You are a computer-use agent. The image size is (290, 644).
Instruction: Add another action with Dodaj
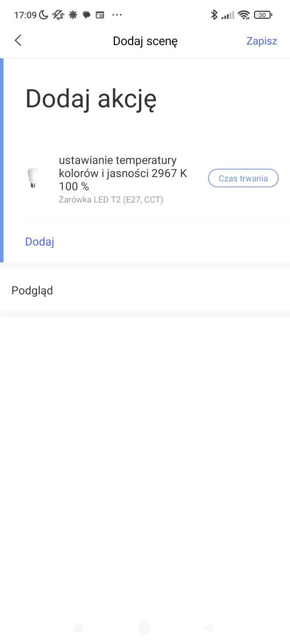point(40,241)
